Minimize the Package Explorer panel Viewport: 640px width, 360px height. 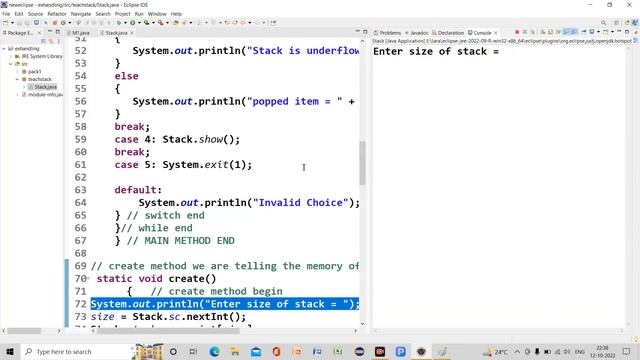[50, 31]
